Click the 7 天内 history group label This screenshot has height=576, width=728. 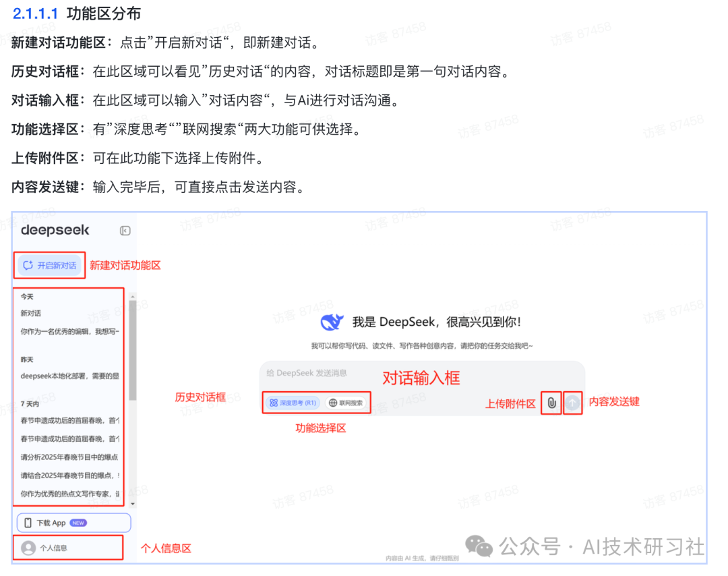point(30,404)
